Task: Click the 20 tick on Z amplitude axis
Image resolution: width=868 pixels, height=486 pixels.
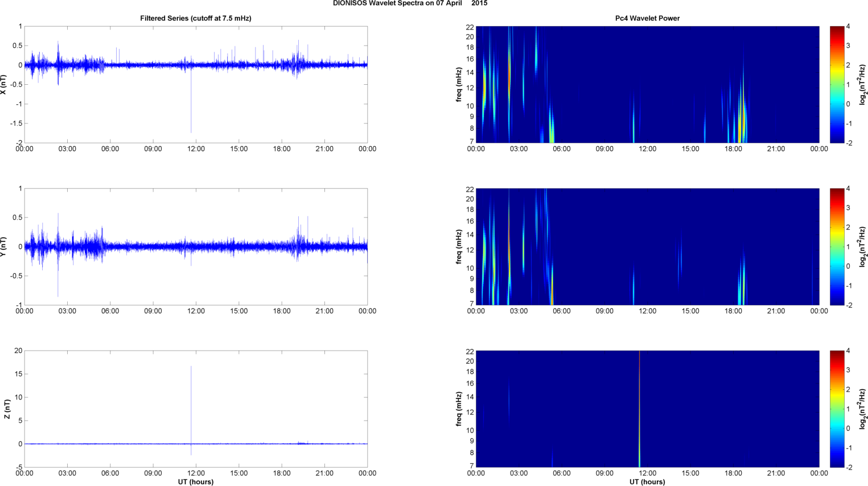Action: [19, 351]
